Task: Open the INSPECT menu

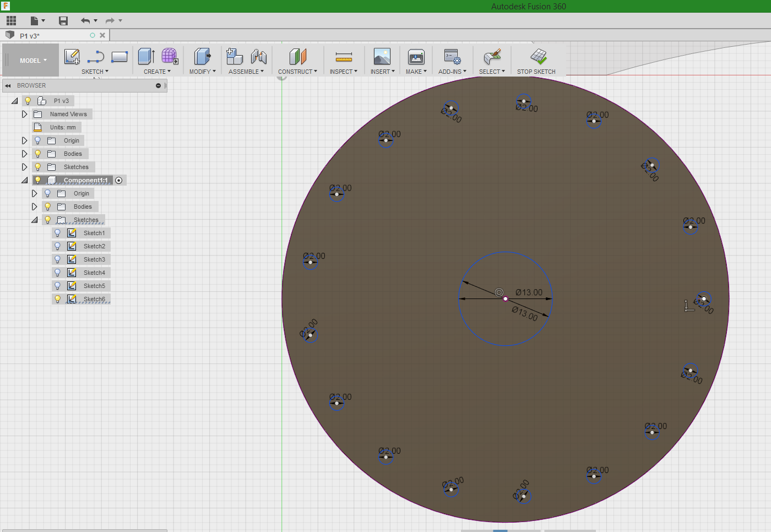Action: click(343, 72)
